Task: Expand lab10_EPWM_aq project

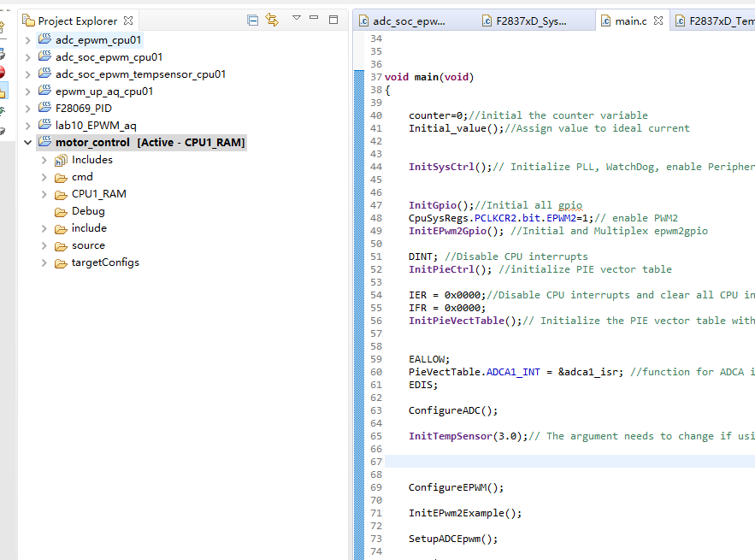Action: [28, 126]
